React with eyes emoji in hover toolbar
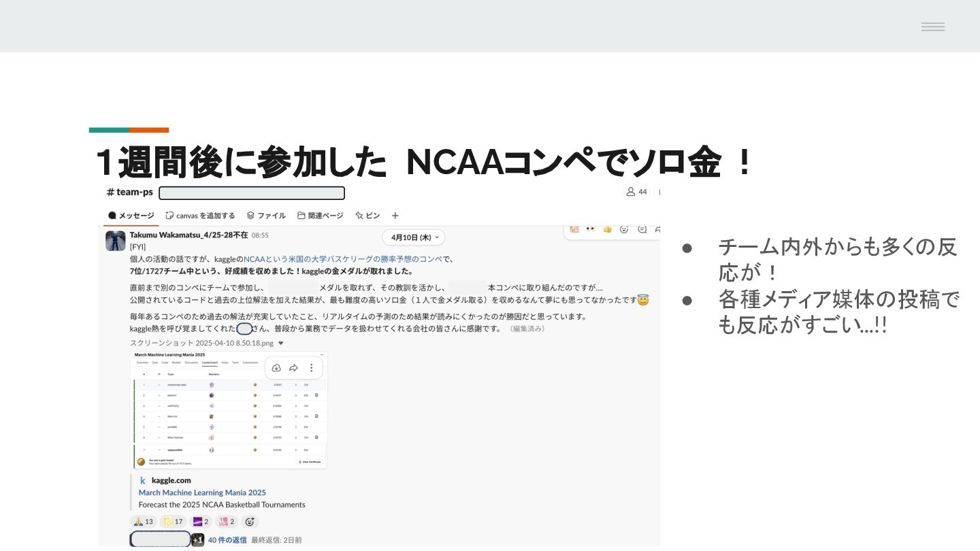 (591, 229)
